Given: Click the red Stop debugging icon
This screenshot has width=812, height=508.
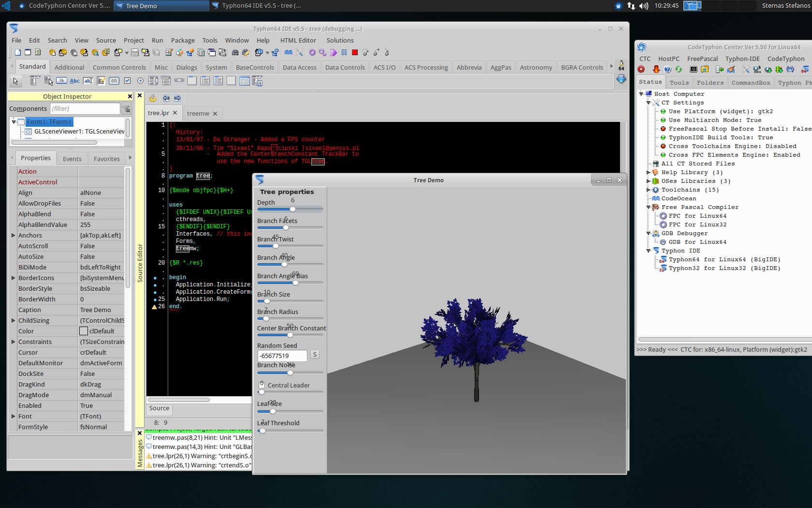Looking at the screenshot, I should tap(355, 52).
